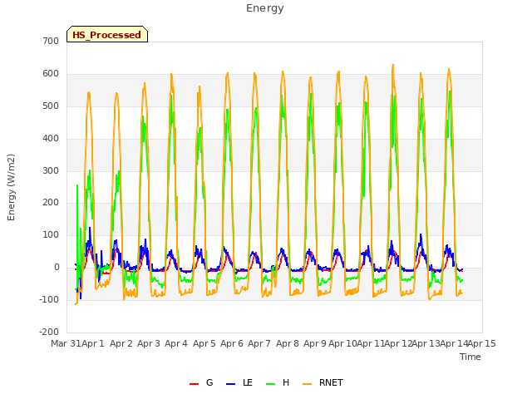532x399 pixels.
Task: Click the red G legend swatch
Action: [x=194, y=384]
